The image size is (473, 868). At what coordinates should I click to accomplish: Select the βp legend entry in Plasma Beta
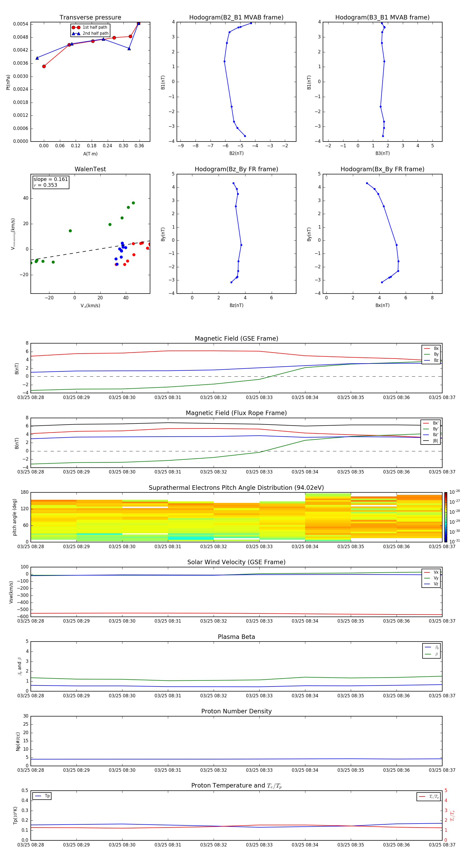coord(431,647)
